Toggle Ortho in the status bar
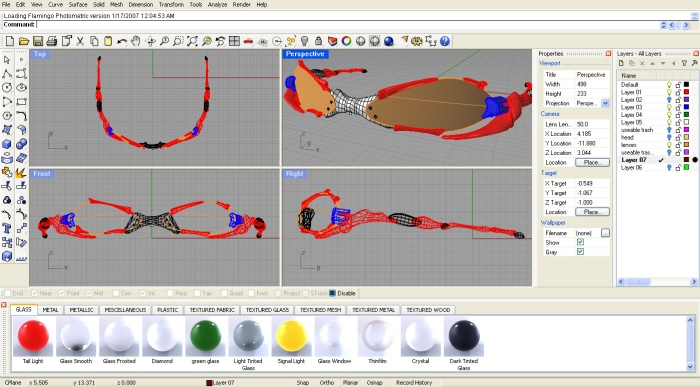This screenshot has height=387, width=700. coord(326,383)
